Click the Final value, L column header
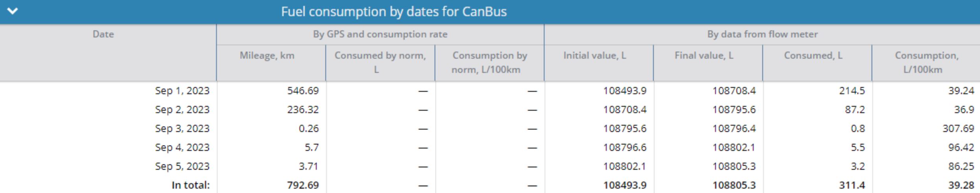Image resolution: width=980 pixels, height=193 pixels. [x=704, y=56]
